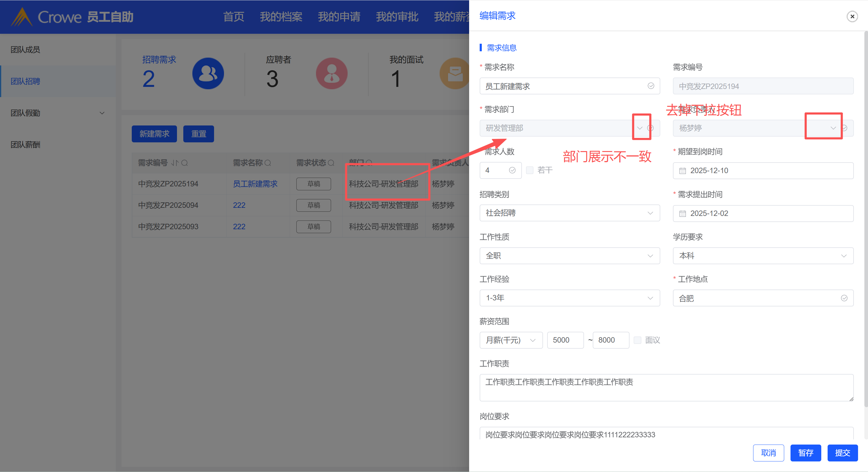Viewport: 868px width, 472px height.
Task: Open the 招聘类别 dropdown showing 社会招聘
Action: [x=570, y=213]
